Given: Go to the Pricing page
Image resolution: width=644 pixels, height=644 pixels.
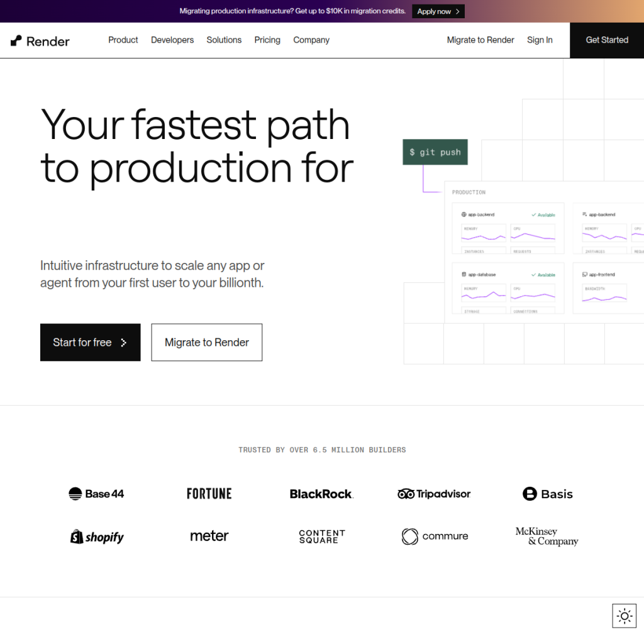Looking at the screenshot, I should [x=267, y=40].
